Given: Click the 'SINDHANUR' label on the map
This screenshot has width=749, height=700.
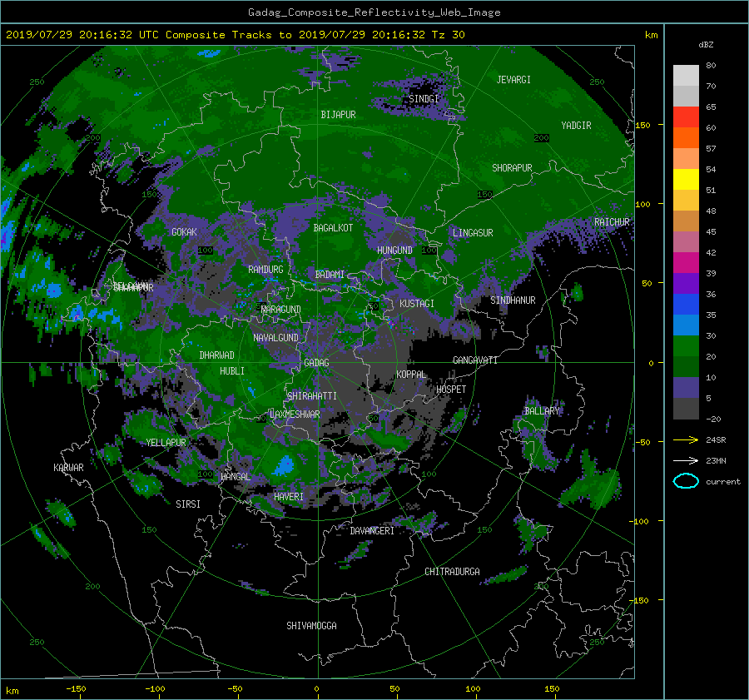Looking at the screenshot, I should point(513,300).
